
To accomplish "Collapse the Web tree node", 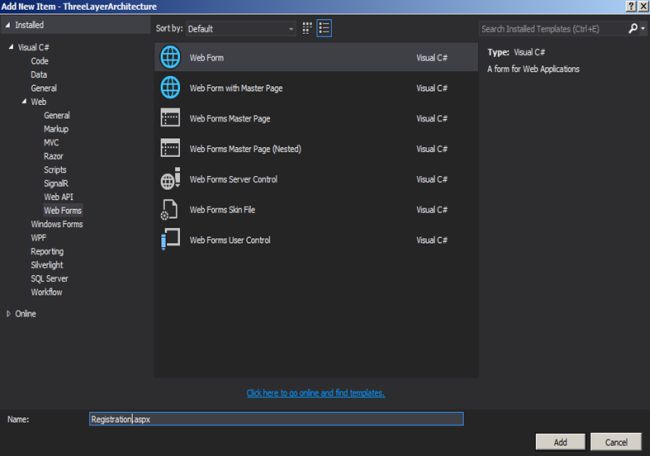I will tap(24, 101).
